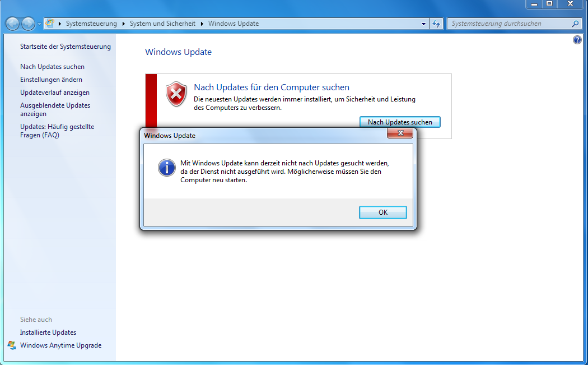Open the recent pages history dropdown arrow
This screenshot has width=588, height=365.
pos(39,24)
